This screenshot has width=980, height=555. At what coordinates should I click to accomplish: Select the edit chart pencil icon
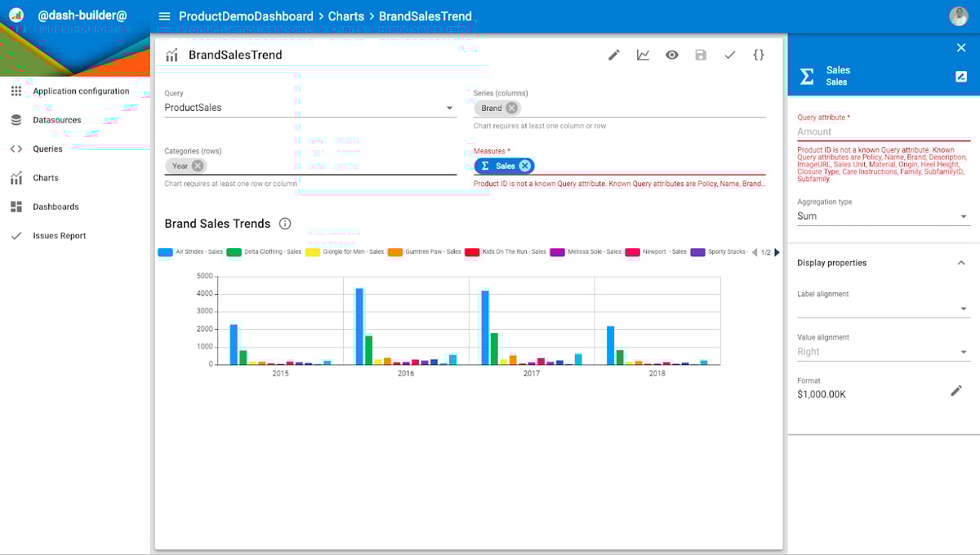point(614,54)
